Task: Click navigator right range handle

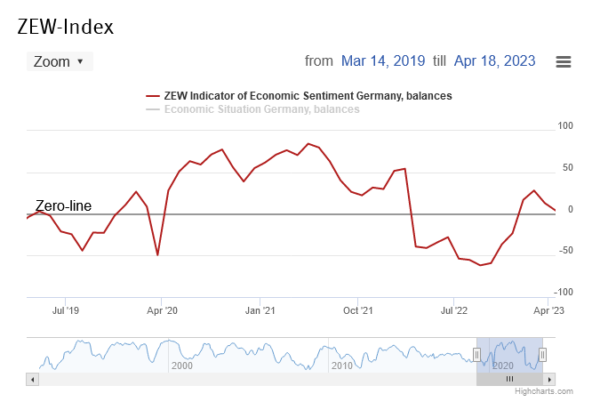Action: click(x=543, y=354)
